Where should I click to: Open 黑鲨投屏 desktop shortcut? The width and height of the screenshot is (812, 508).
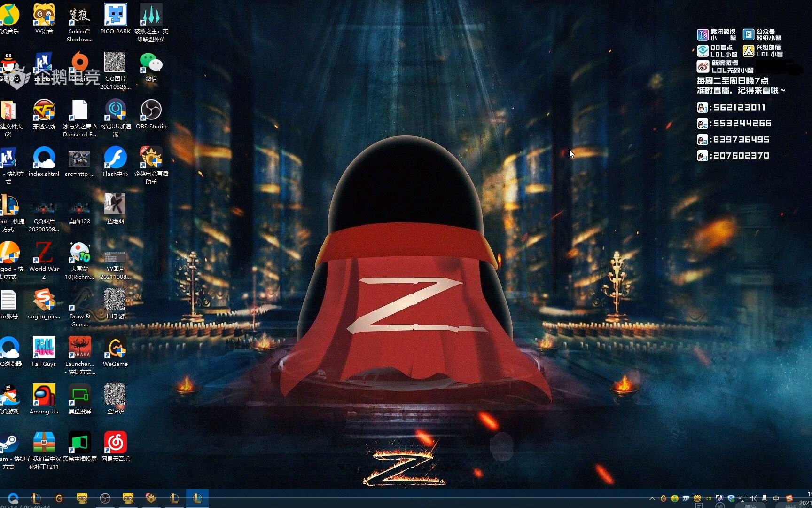[79, 399]
